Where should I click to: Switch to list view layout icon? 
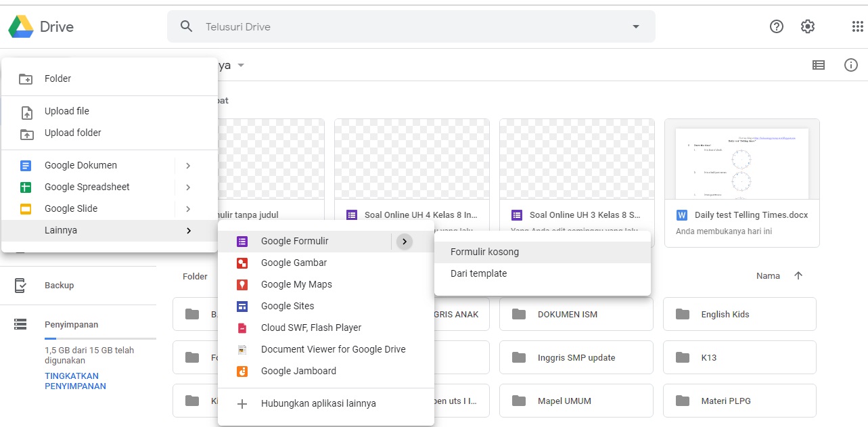pyautogui.click(x=819, y=65)
